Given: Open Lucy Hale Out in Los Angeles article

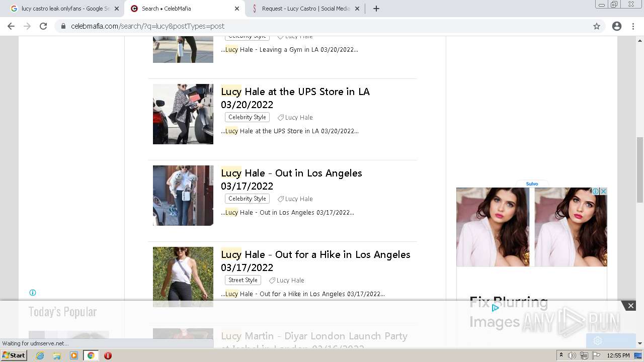Looking at the screenshot, I should click(x=291, y=179).
